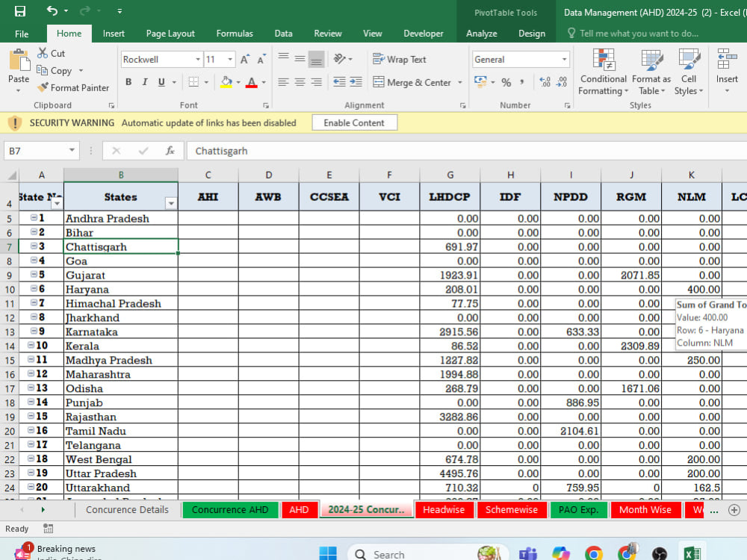Toggle italic formatting

(x=145, y=82)
